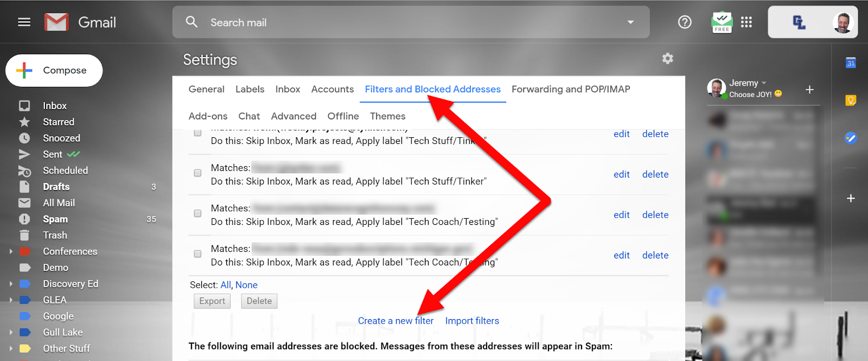Click the Starred star icon
The image size is (868, 361).
(x=24, y=122)
